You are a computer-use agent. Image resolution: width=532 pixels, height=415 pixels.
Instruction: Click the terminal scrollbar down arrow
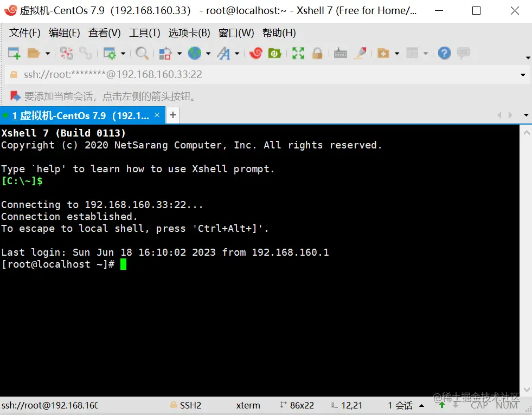coord(527,389)
